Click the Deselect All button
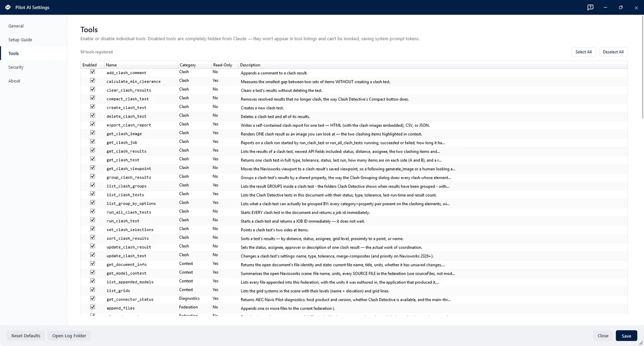 tap(613, 52)
